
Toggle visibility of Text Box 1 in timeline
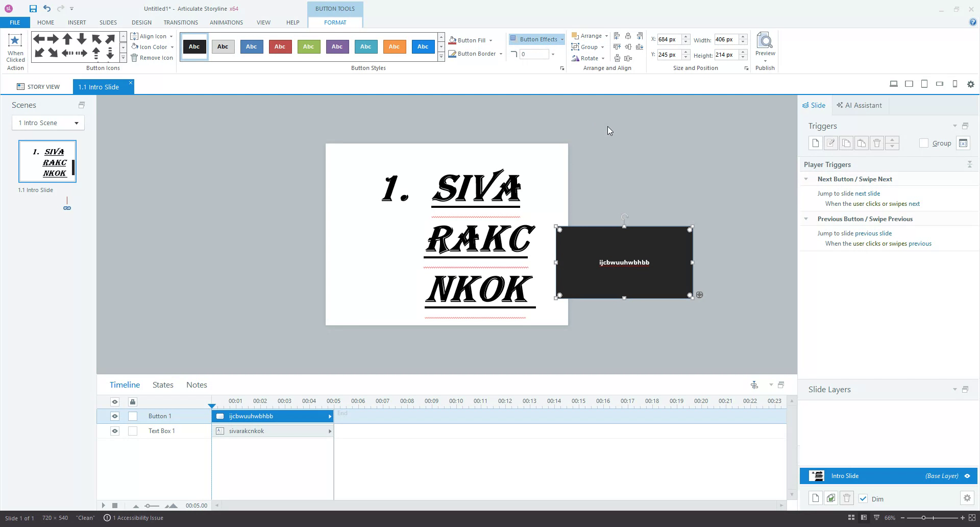pyautogui.click(x=114, y=431)
